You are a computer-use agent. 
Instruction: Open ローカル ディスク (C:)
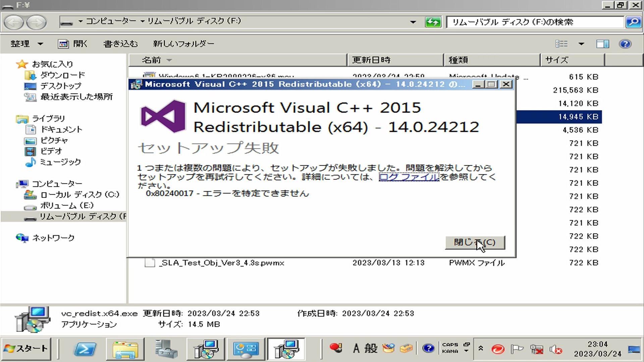79,194
